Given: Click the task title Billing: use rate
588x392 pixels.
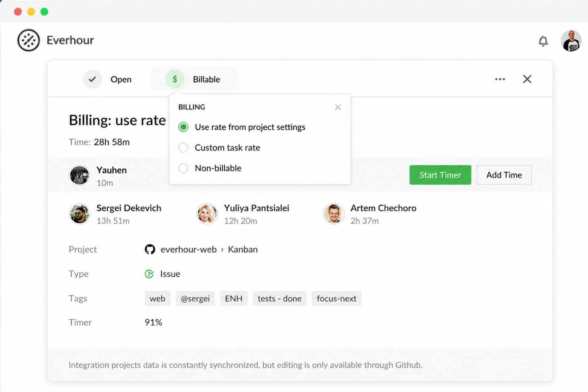Looking at the screenshot, I should (x=117, y=120).
